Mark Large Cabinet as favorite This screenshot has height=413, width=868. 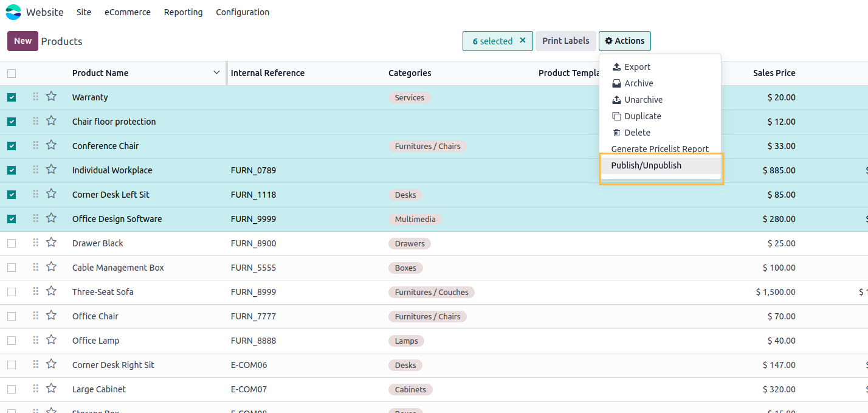(51, 389)
